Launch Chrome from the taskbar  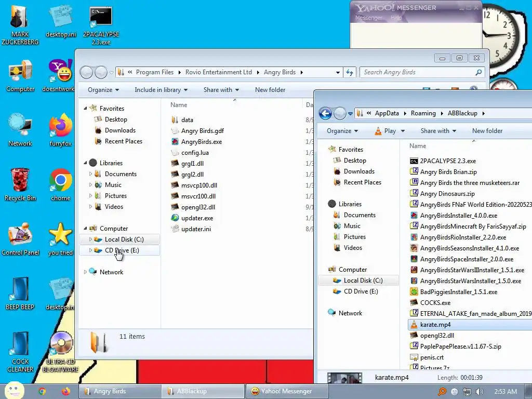pyautogui.click(x=42, y=391)
